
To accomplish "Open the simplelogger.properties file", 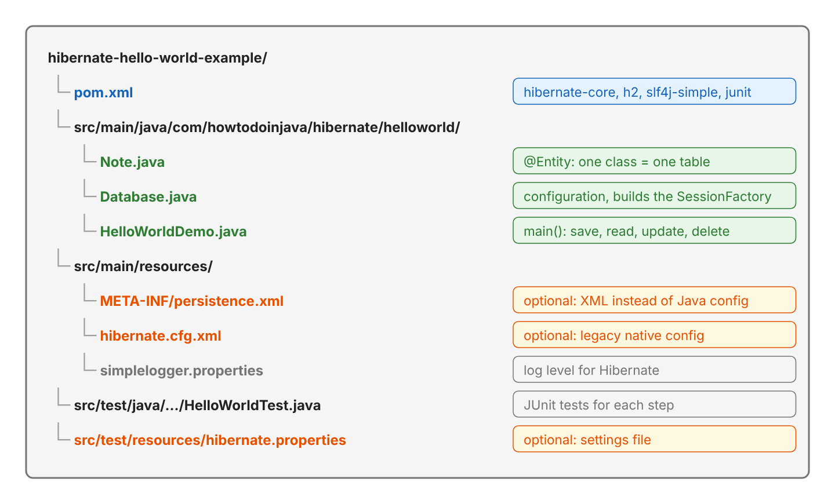I will (181, 371).
